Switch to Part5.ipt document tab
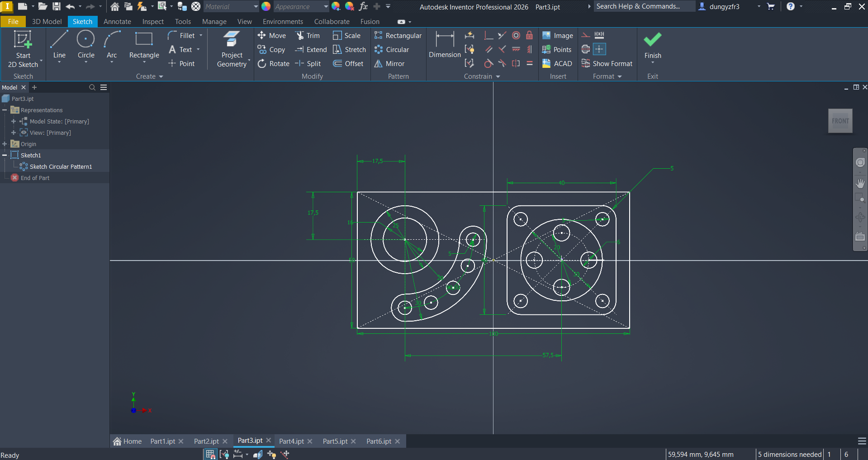Viewport: 868px width, 460px height. [x=335, y=441]
